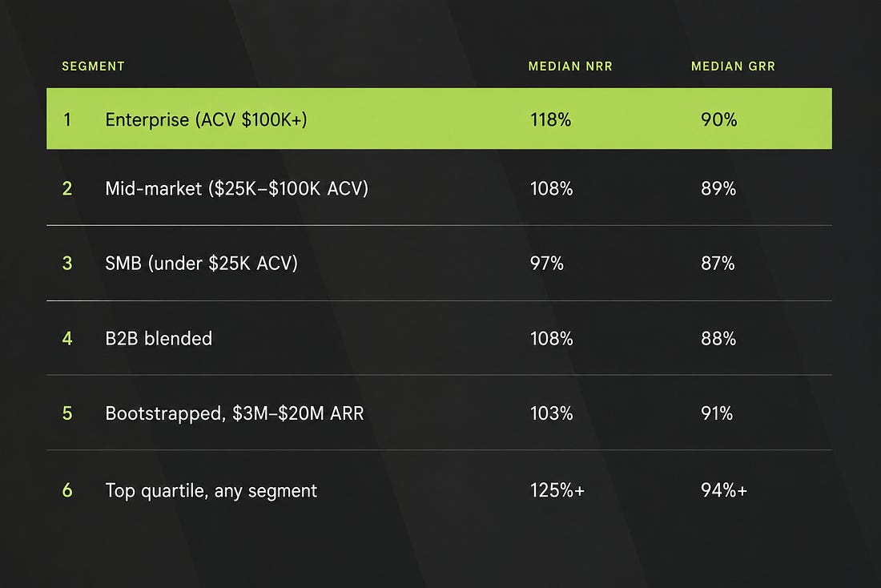Viewport: 881px width, 588px height.
Task: Click the 125%+ top quartile NRR value
Action: pos(557,490)
